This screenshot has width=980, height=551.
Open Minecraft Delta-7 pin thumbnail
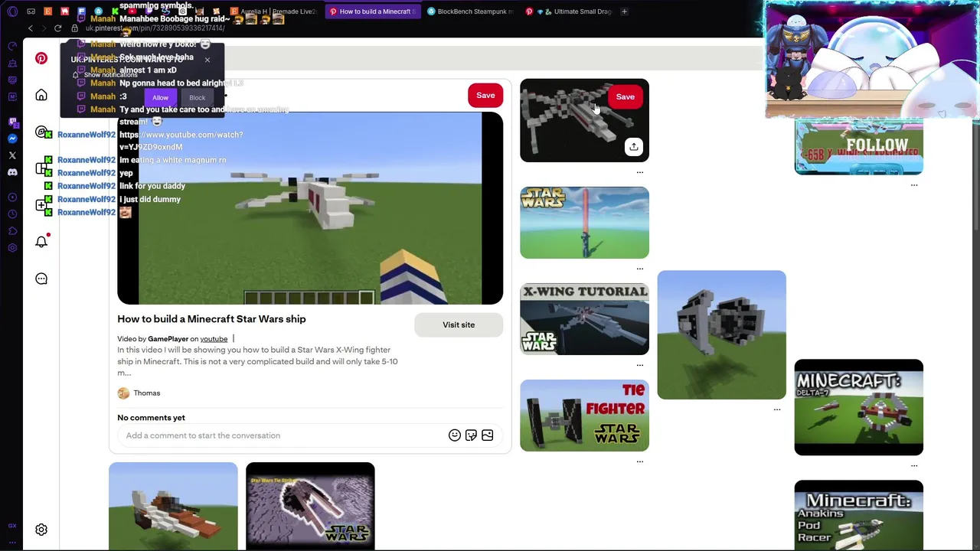858,407
